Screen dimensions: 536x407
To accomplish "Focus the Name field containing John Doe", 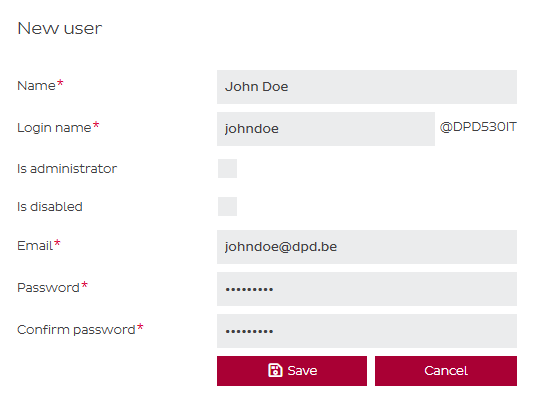I will click(x=367, y=87).
